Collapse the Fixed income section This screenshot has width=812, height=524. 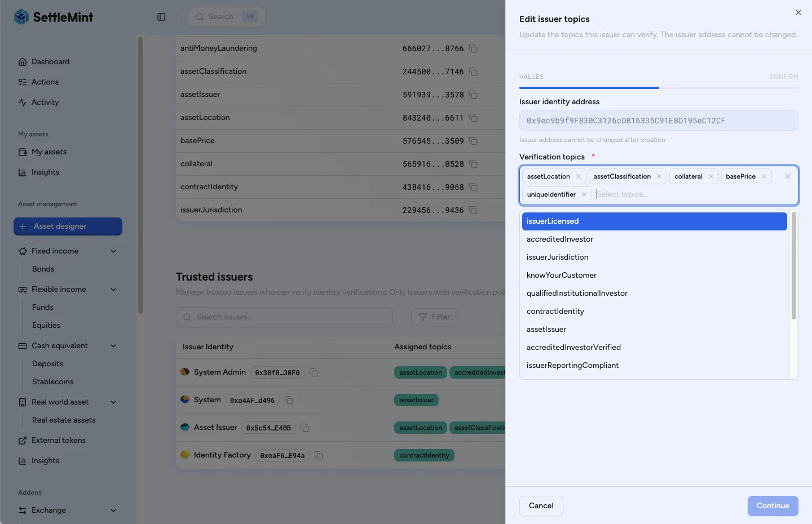click(113, 251)
